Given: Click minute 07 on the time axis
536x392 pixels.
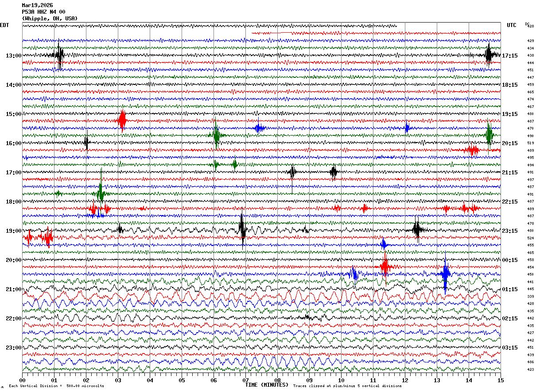Looking at the screenshot, I should 245,380.
